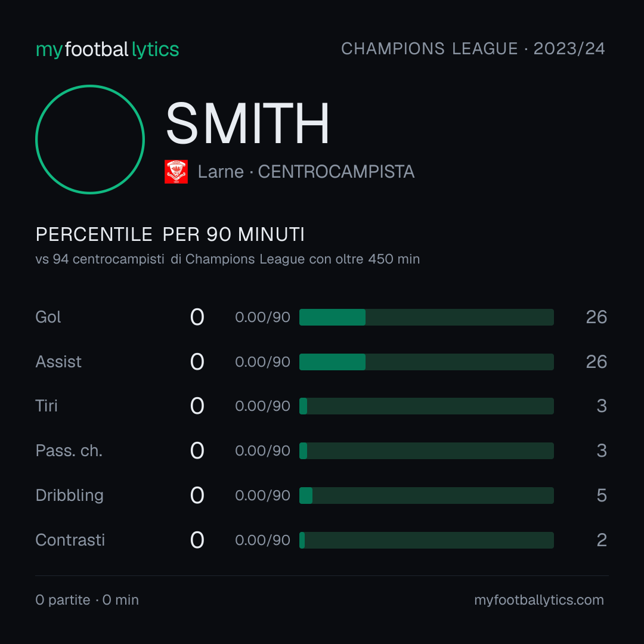The height and width of the screenshot is (644, 644).
Task: Select the Dribbling stat label
Action: point(69,496)
